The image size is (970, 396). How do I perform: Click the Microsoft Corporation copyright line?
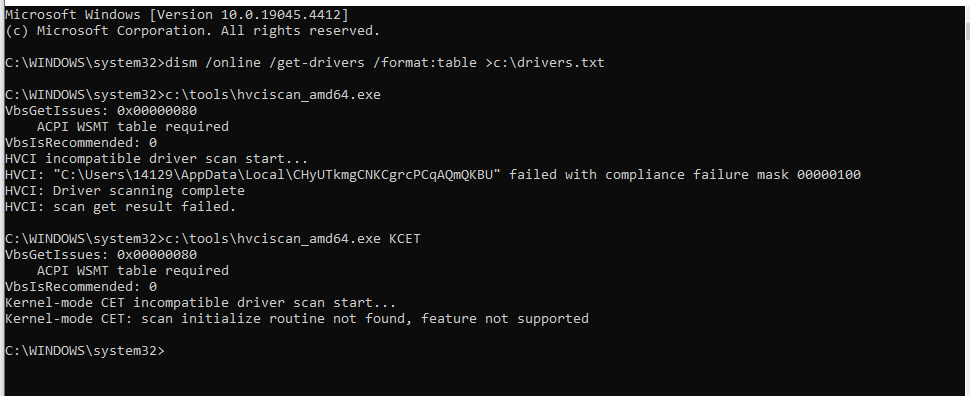point(192,30)
